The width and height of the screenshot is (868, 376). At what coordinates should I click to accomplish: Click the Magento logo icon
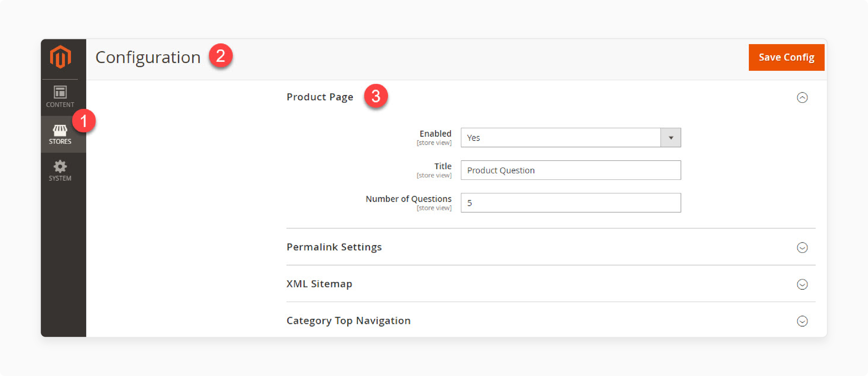click(60, 57)
